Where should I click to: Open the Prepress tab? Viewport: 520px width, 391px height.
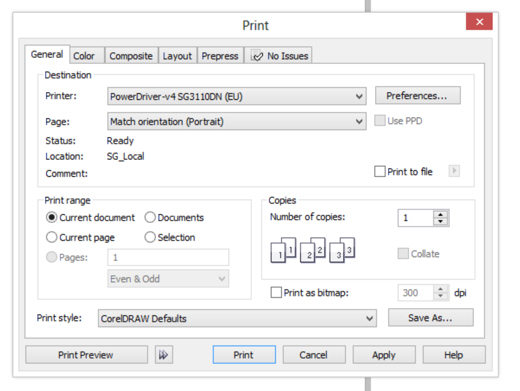tap(220, 56)
